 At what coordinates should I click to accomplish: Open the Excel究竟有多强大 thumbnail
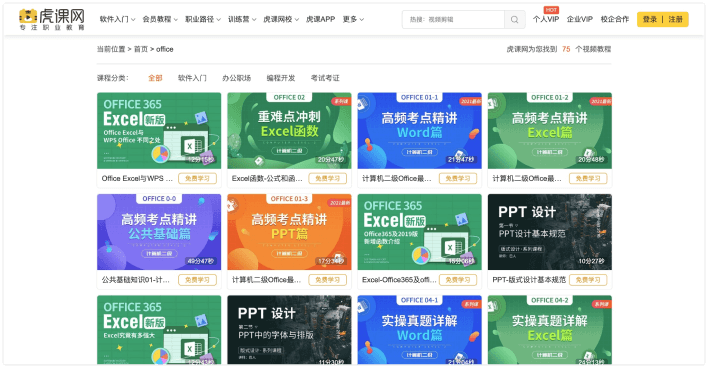[x=159, y=330]
